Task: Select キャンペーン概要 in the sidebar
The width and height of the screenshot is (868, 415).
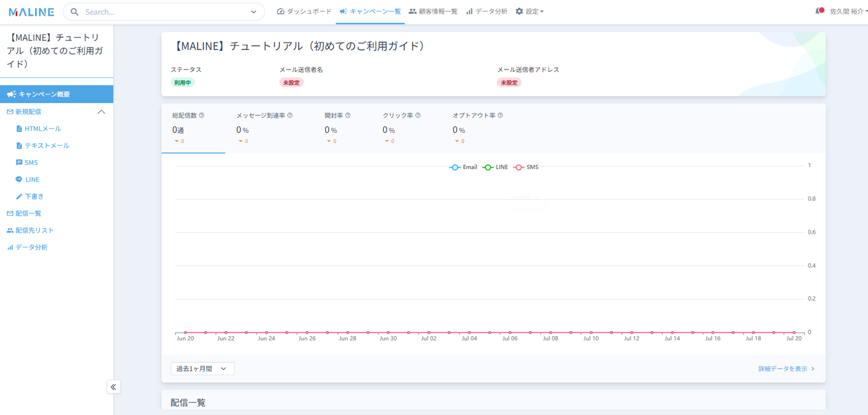Action: pos(56,94)
